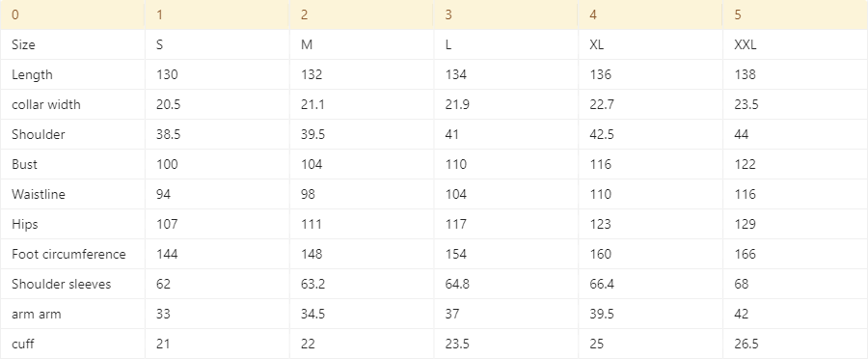Select the arm arm label cell
This screenshot has height=359, width=868.
tap(72, 315)
